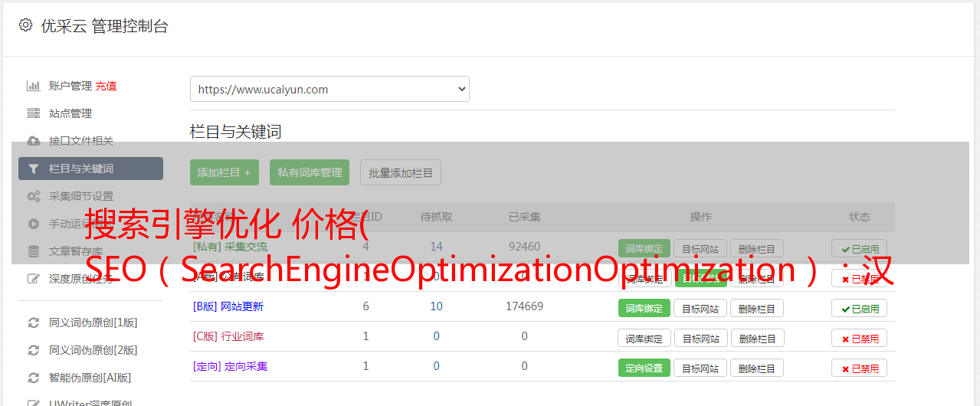Viewport: 980px width, 406px height.
Task: Click the cloud icon for 接口文件相关
Action: point(33,141)
